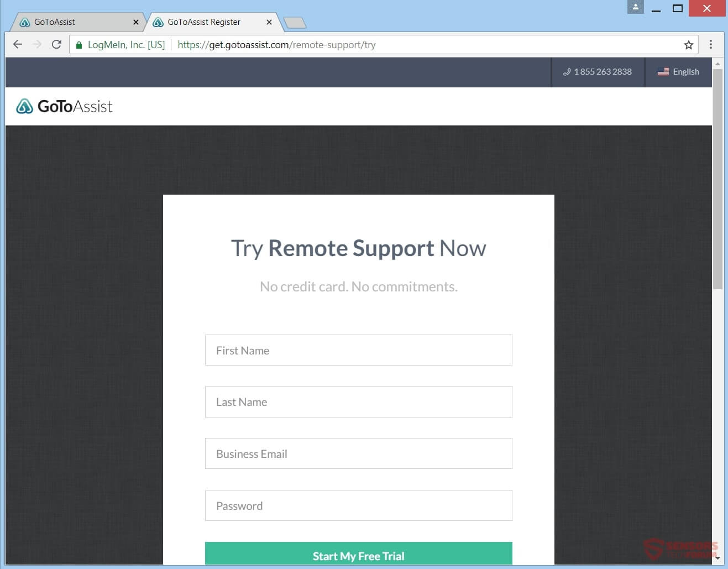Close the GoToAssist Register tab

coord(269,22)
